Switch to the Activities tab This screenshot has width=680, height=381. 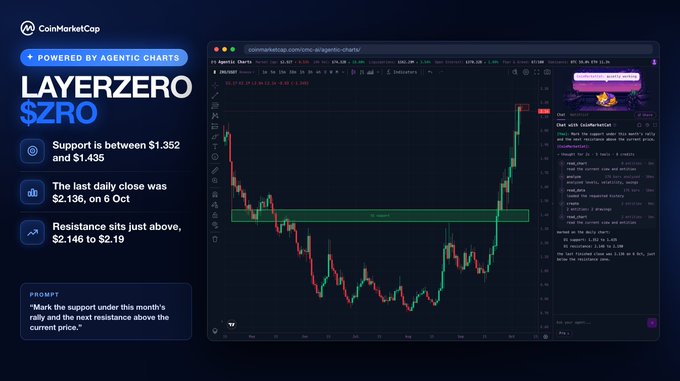[579, 115]
